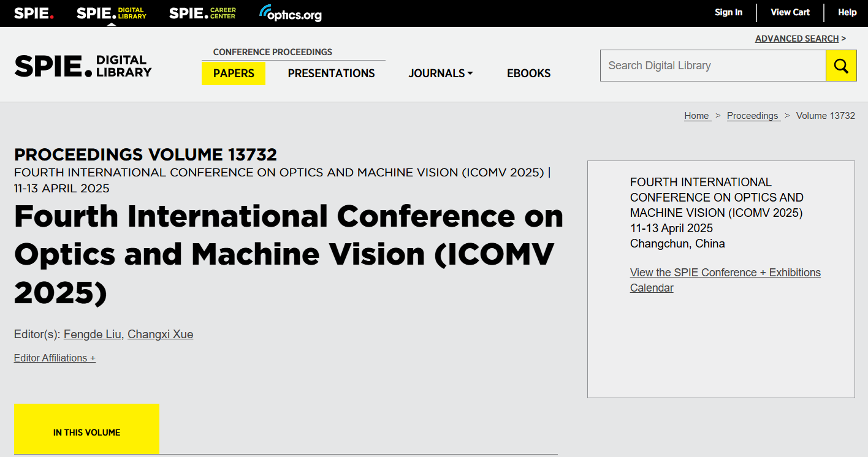
Task: Click the Changchun, China location text
Action: [x=677, y=244]
